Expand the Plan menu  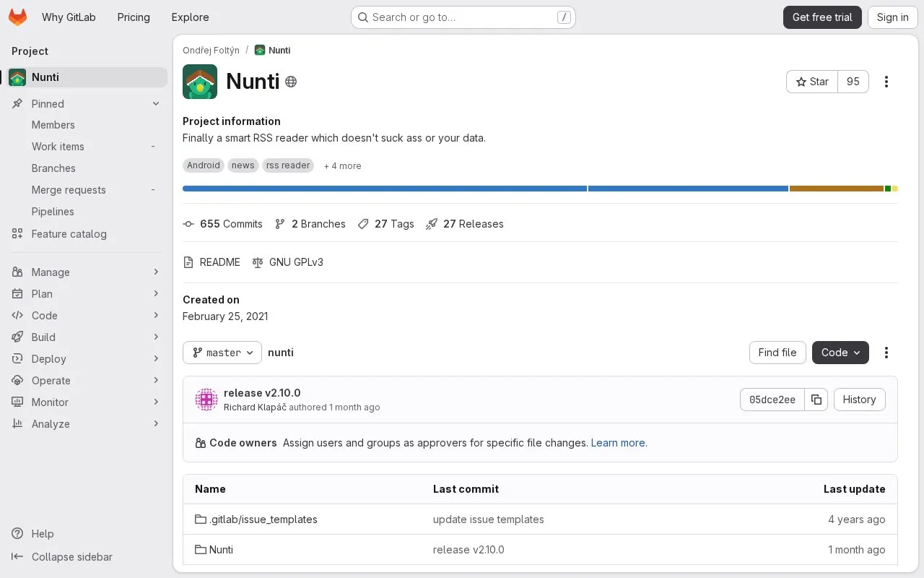tap(87, 294)
